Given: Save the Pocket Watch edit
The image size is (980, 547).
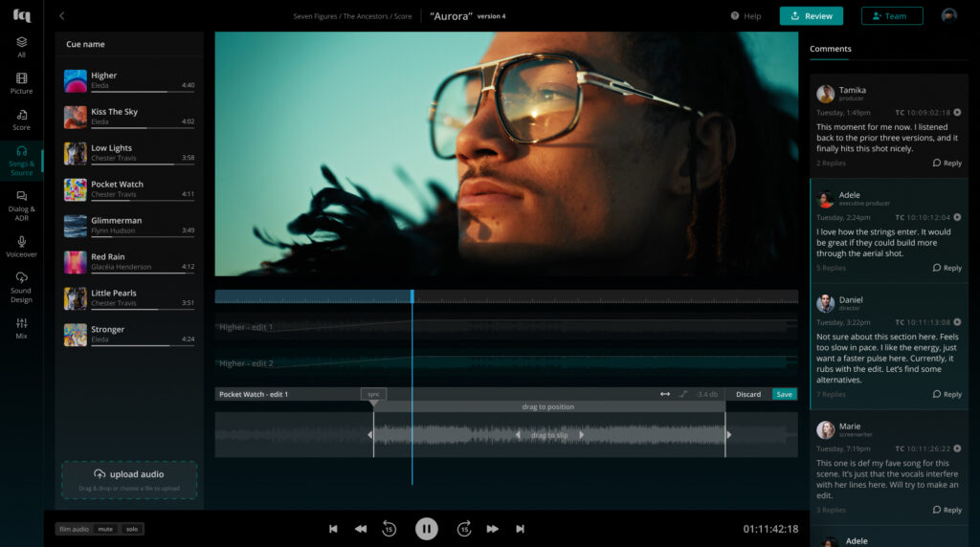Looking at the screenshot, I should [784, 394].
